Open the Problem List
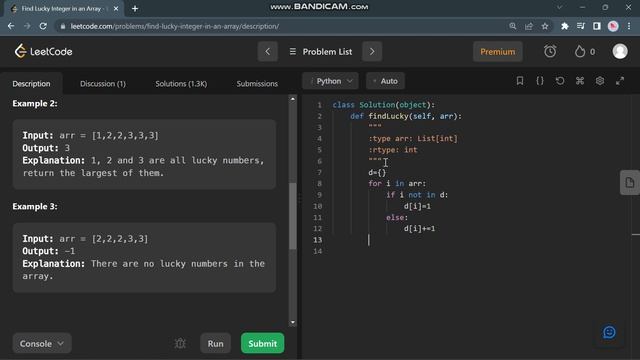The width and height of the screenshot is (640, 360). coord(320,52)
